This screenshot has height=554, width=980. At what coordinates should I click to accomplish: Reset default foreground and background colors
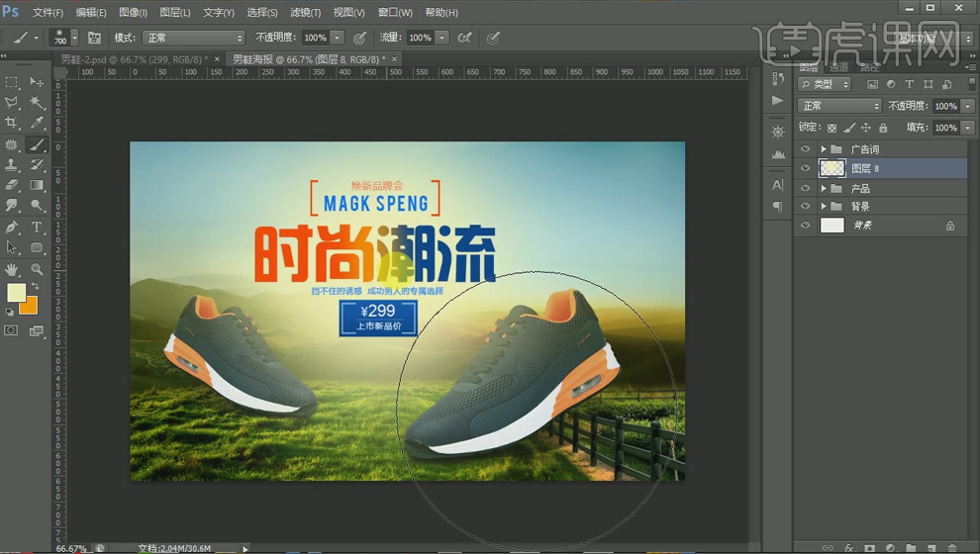tap(9, 311)
